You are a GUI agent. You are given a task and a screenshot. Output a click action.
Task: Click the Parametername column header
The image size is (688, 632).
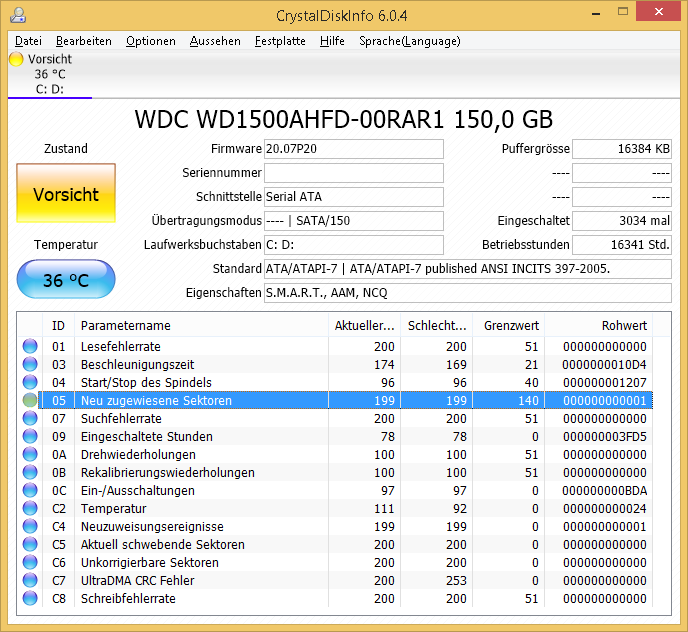pos(201,325)
